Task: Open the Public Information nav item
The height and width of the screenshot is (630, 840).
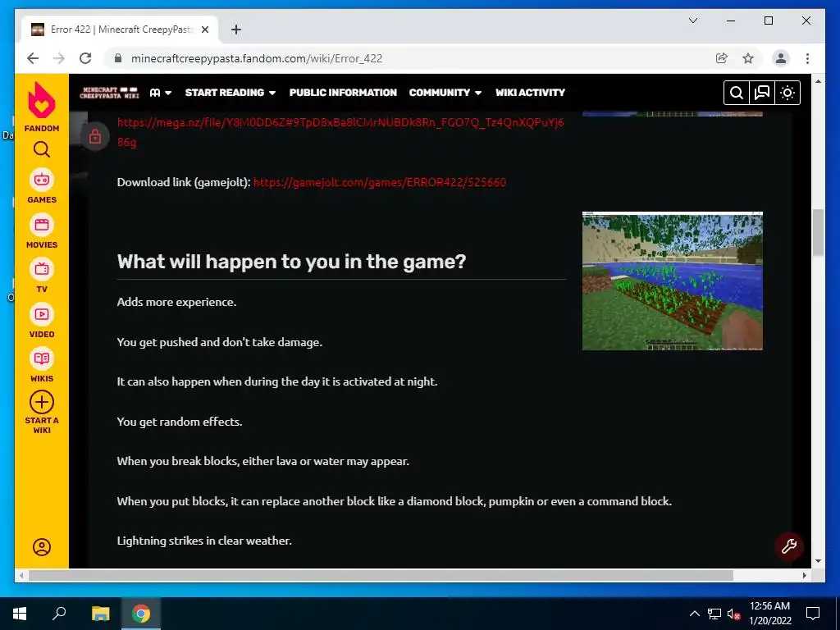Action: click(343, 93)
